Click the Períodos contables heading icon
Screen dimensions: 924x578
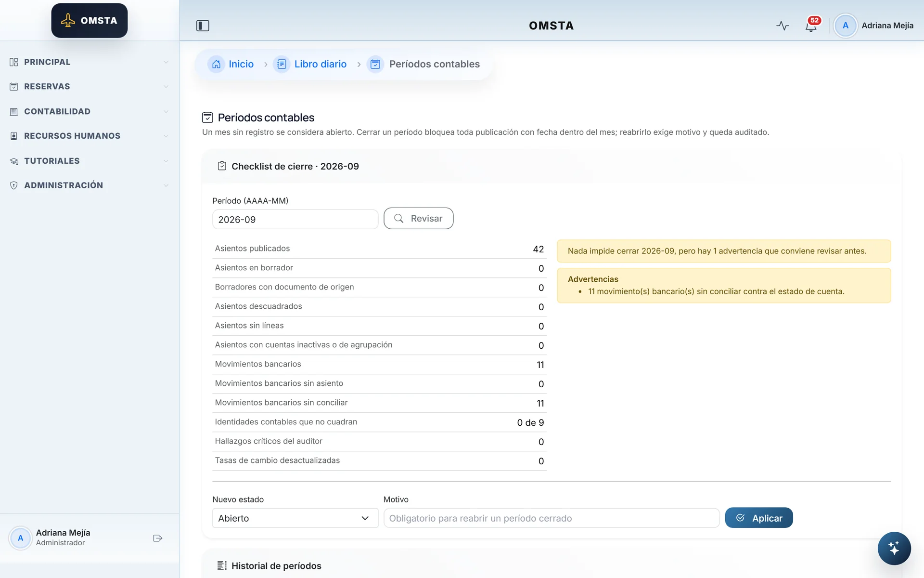(x=207, y=118)
